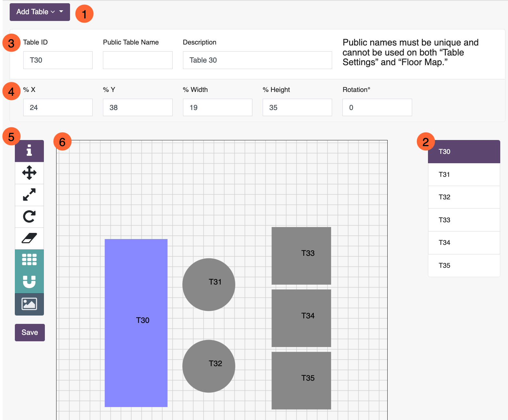Screen dimensions: 508x420
Task: Toggle the grid display button
Action: point(29,260)
